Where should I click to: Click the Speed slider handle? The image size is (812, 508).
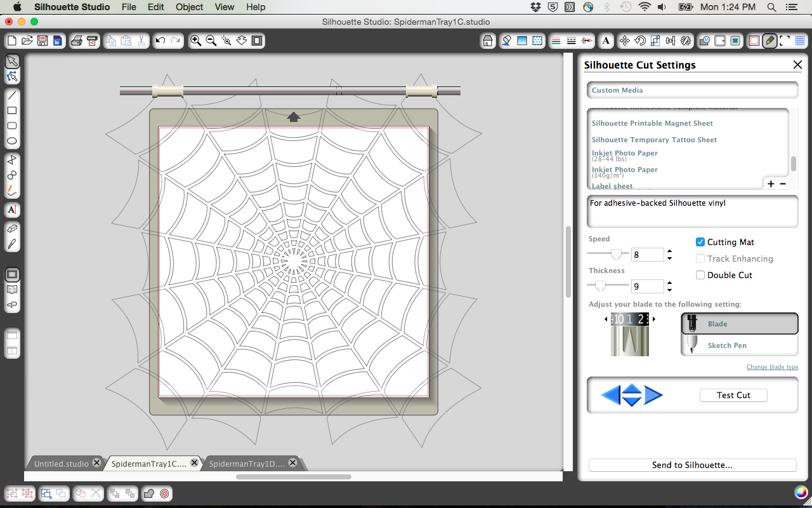(615, 254)
